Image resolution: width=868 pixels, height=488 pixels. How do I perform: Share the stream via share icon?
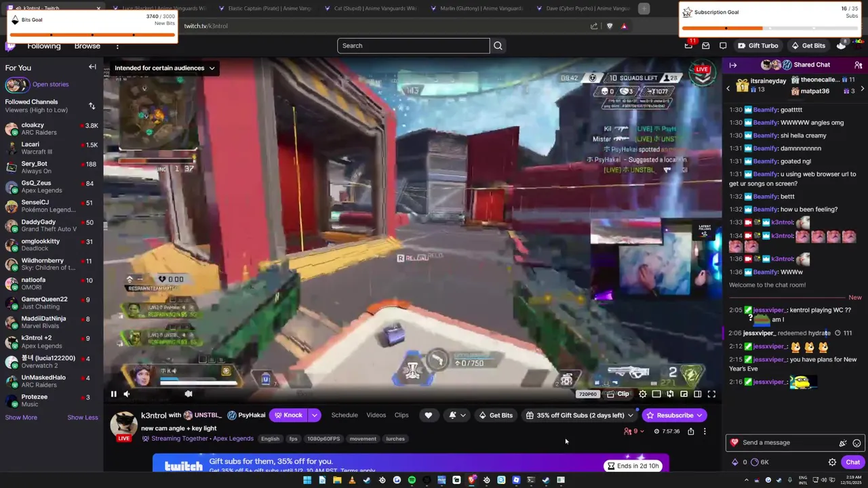(x=691, y=431)
